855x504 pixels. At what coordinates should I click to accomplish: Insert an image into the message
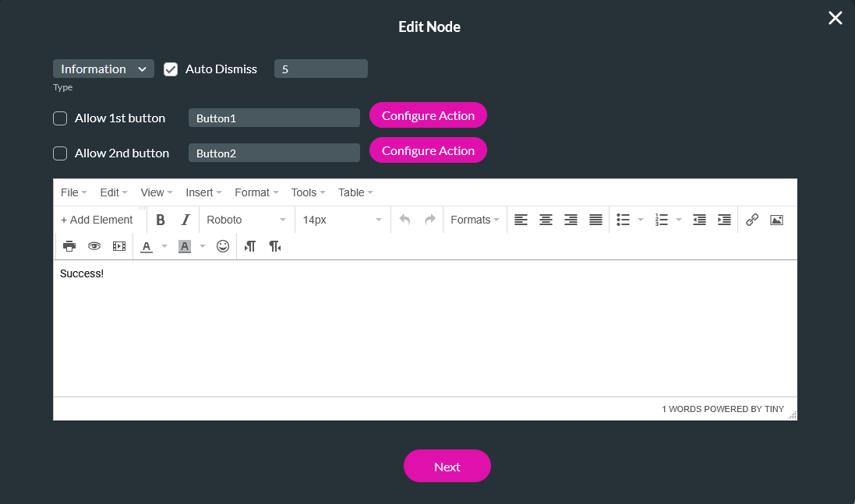776,220
